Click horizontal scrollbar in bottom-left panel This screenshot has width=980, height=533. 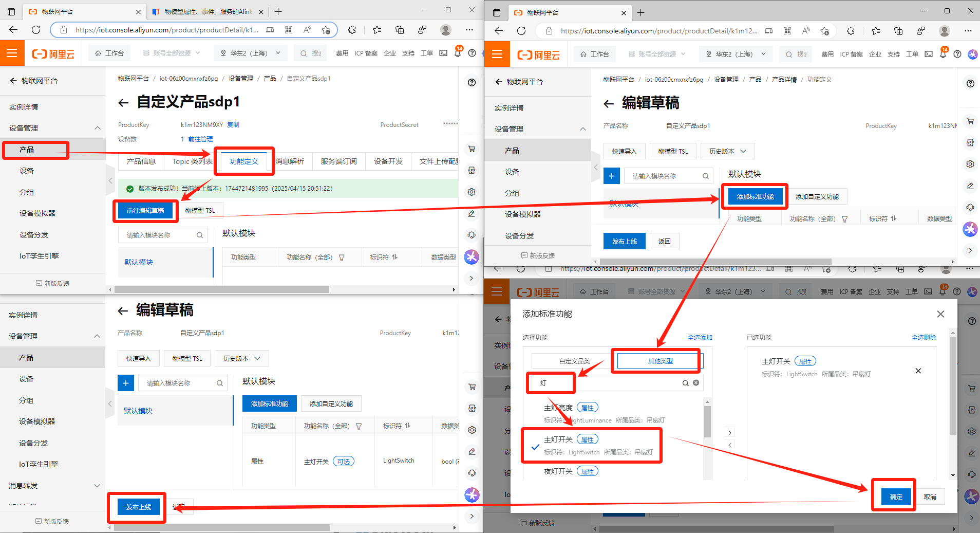click(222, 528)
